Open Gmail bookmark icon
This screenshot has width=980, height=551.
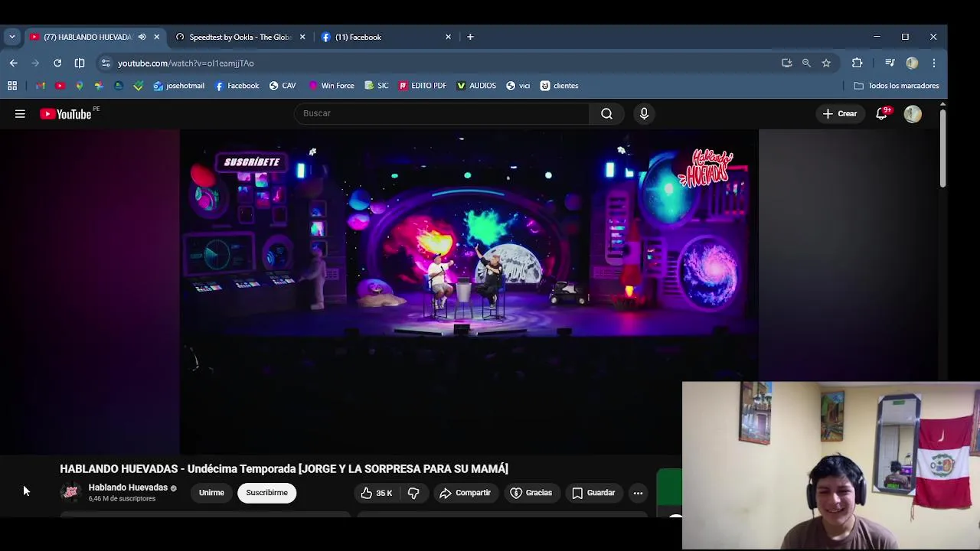pyautogui.click(x=40, y=86)
